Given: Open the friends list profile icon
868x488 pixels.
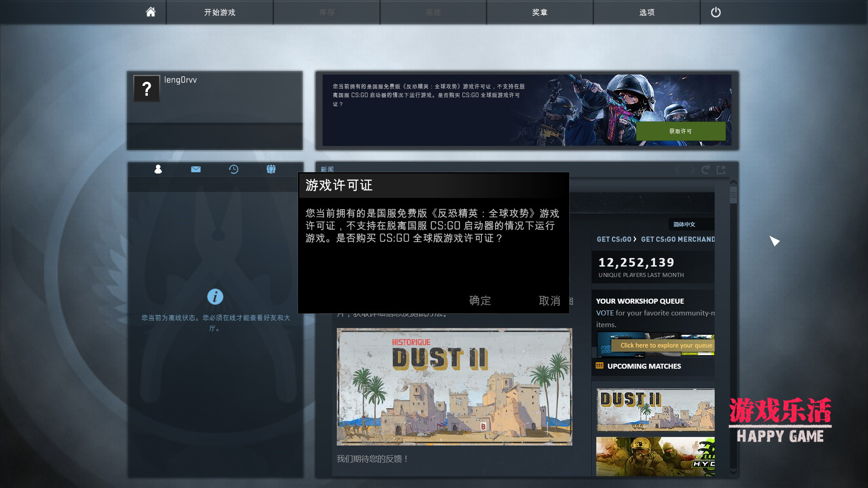Looking at the screenshot, I should [158, 169].
